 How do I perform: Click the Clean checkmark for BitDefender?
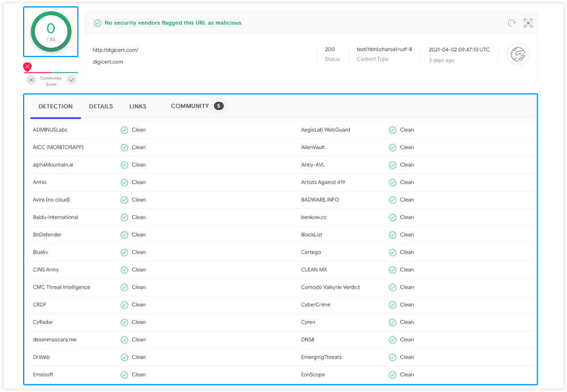point(124,235)
